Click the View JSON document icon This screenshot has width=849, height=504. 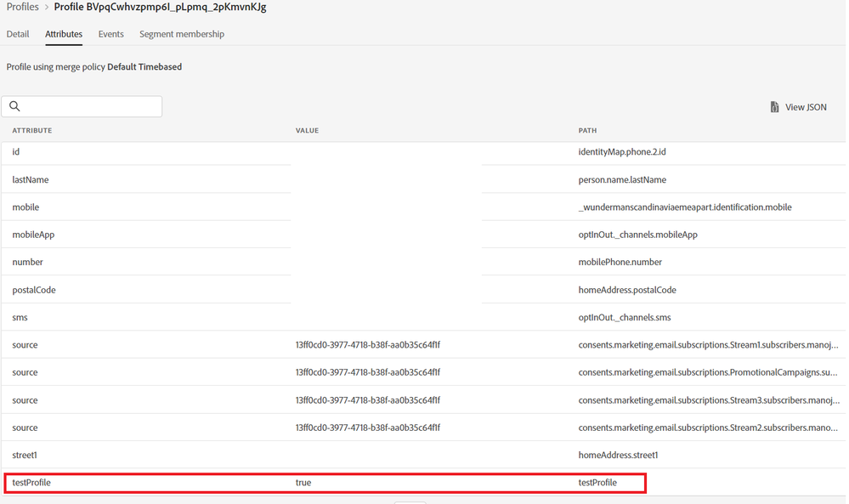774,107
